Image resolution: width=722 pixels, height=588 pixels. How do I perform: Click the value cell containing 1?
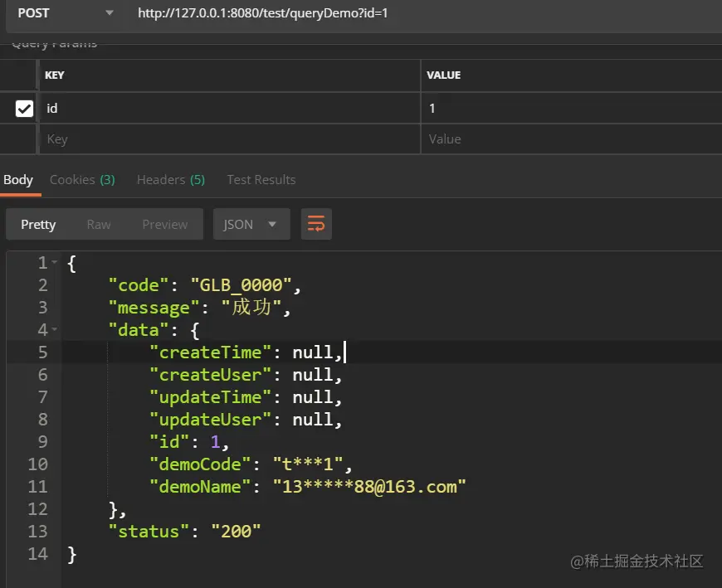(x=572, y=108)
